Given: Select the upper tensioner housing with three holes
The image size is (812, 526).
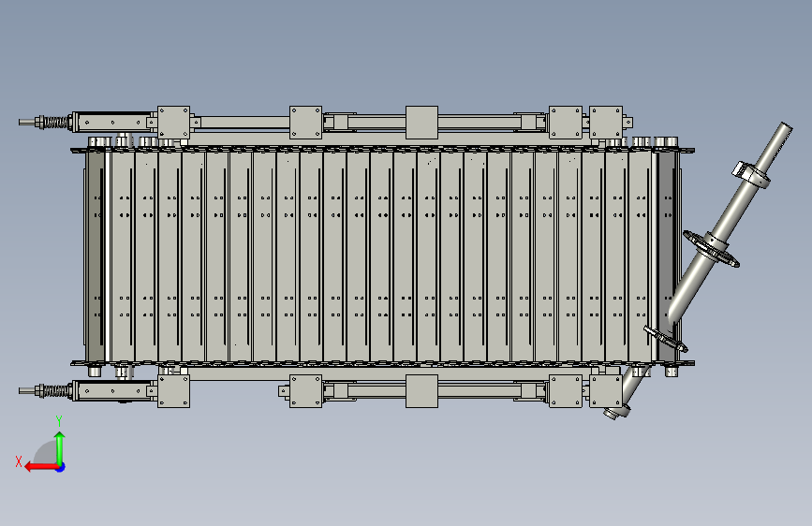Looking at the screenshot, I should [113, 123].
